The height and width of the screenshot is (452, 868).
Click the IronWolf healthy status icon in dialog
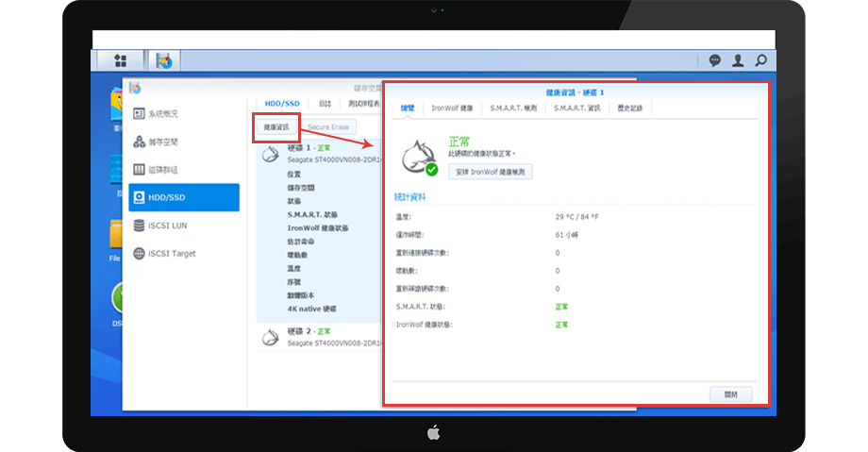pyautogui.click(x=419, y=159)
